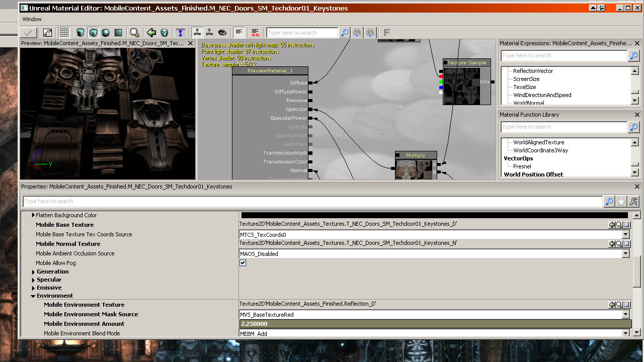The image size is (644, 362).
Task: Open the Mobile Environment Mask Source dropdown
Action: [x=626, y=315]
